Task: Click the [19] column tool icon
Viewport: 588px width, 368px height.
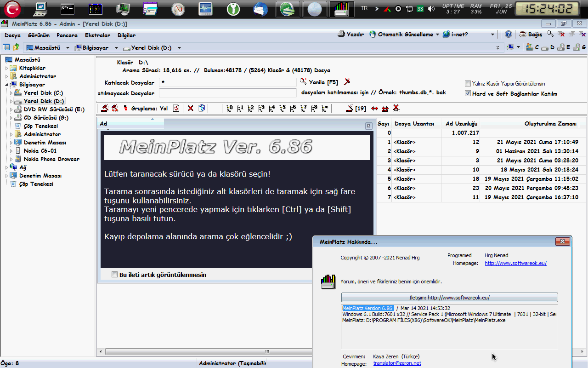Action: click(356, 109)
